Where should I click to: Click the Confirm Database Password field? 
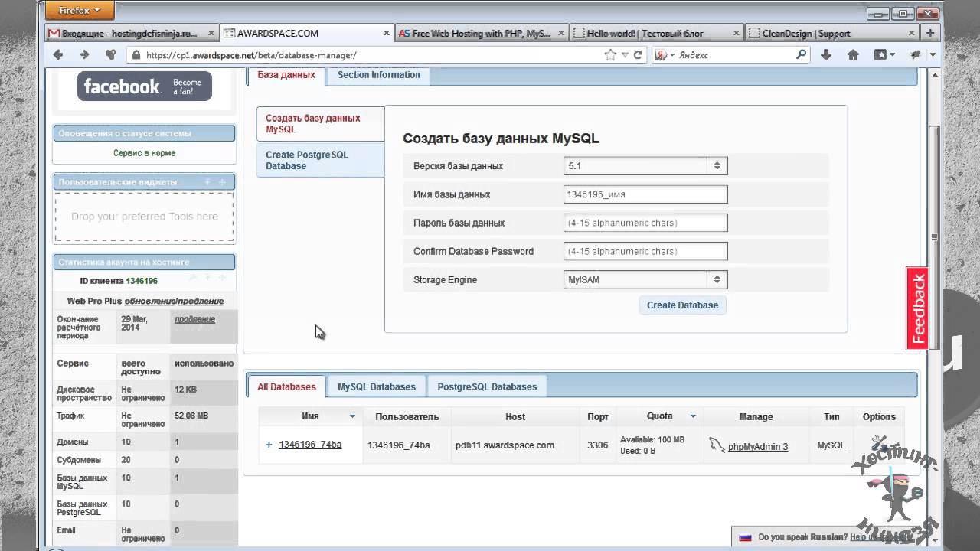point(645,251)
